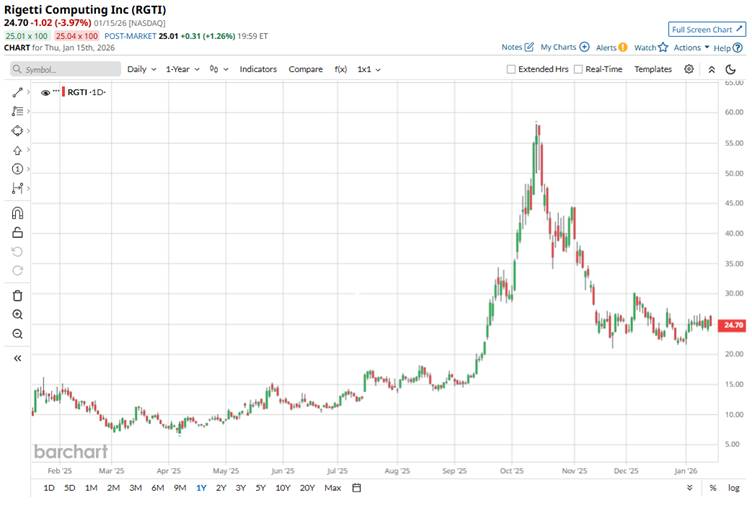Screen dimensions: 752x508
Task: Click the trash delete drawings icon
Action: point(18,295)
